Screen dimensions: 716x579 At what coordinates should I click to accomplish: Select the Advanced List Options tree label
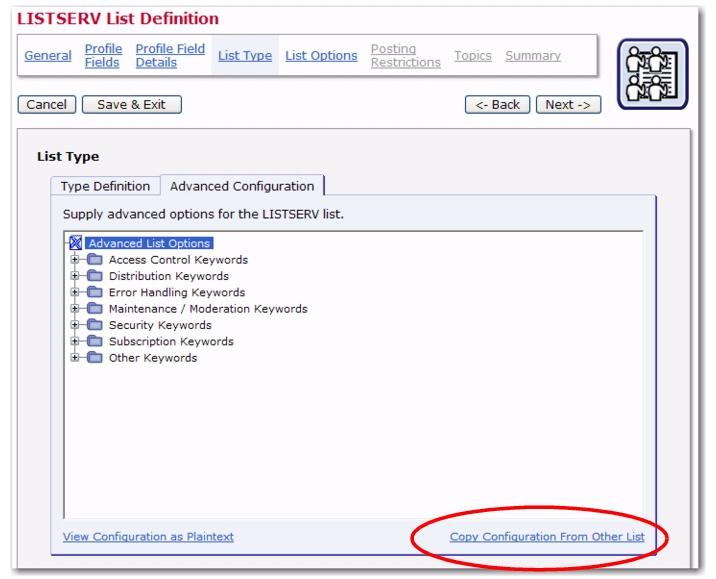coord(149,243)
